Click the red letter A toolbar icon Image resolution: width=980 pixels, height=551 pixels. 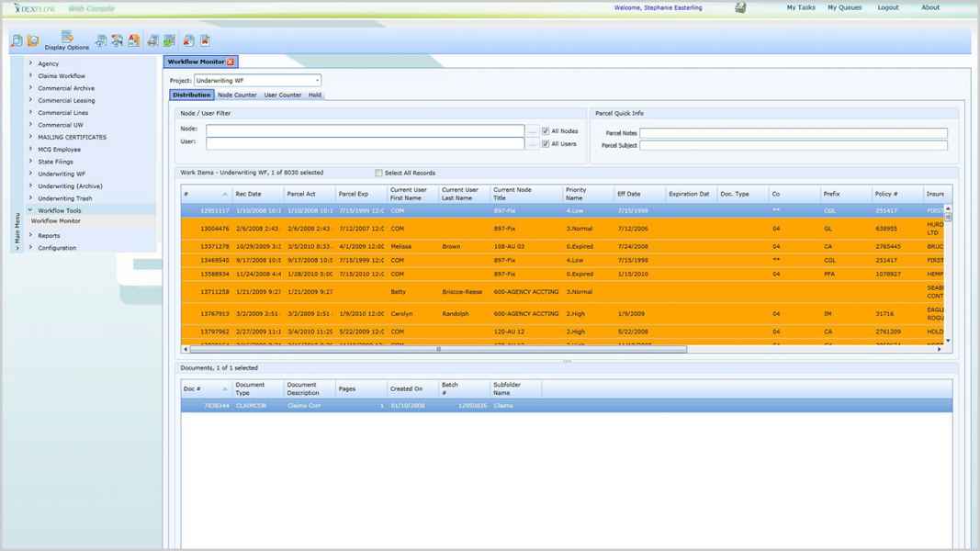point(134,41)
